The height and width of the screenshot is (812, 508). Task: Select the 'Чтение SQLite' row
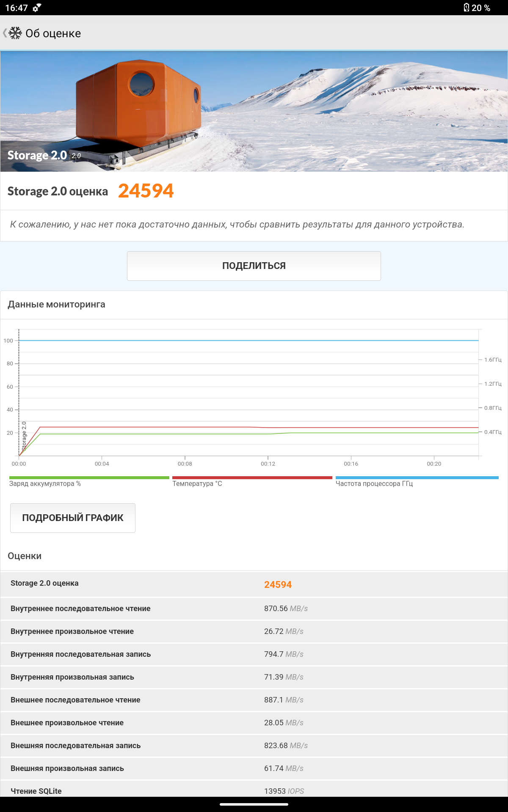point(254,789)
